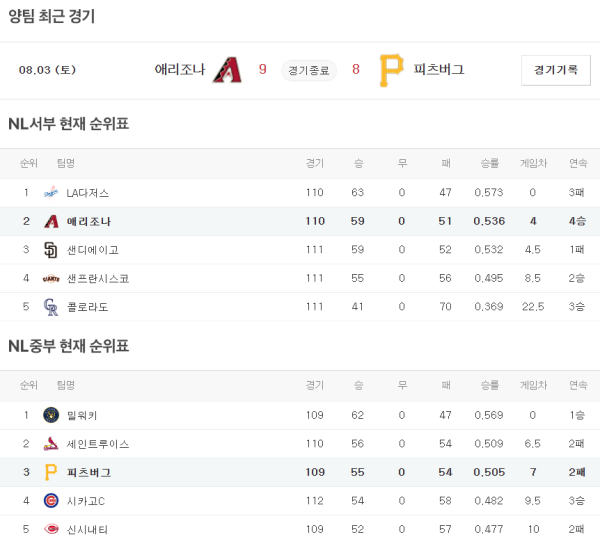Click the Chicago Cubs logo
Screen dimensions: 600x544
click(x=51, y=501)
